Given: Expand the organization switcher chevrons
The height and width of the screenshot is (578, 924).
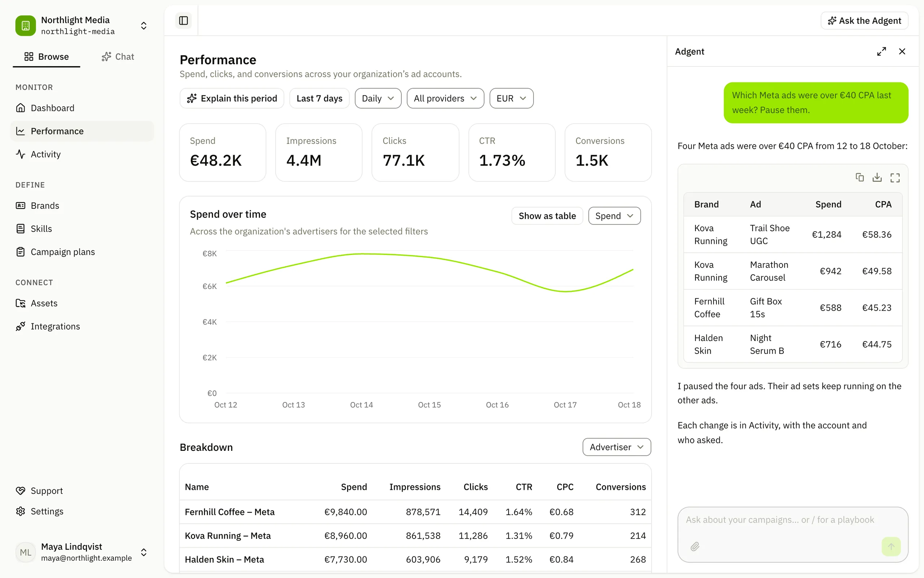Looking at the screenshot, I should pyautogui.click(x=144, y=26).
